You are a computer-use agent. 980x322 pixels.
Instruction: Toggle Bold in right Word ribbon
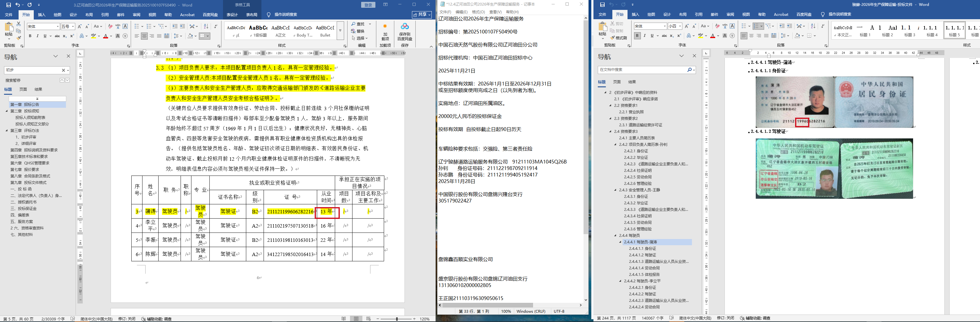[x=637, y=36]
